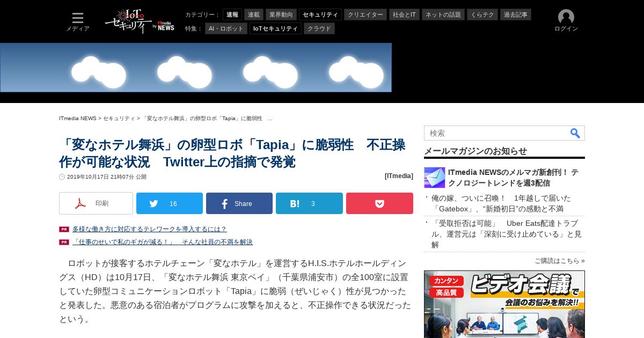Select the 速報 category
This screenshot has height=338, width=644.
232,14
